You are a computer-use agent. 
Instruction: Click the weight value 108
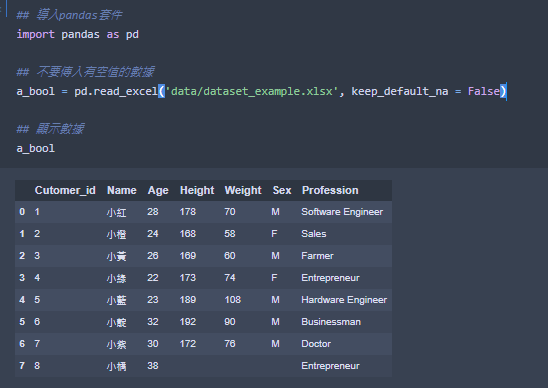pyautogui.click(x=232, y=300)
